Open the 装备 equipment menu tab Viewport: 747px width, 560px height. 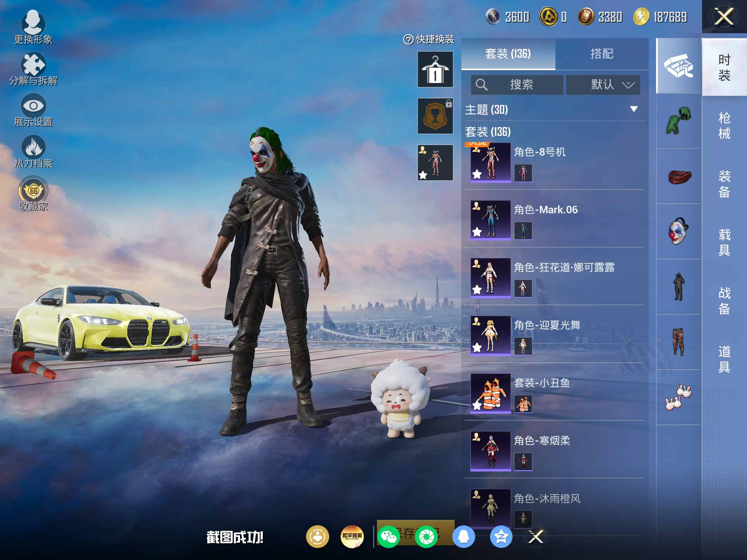click(x=725, y=184)
